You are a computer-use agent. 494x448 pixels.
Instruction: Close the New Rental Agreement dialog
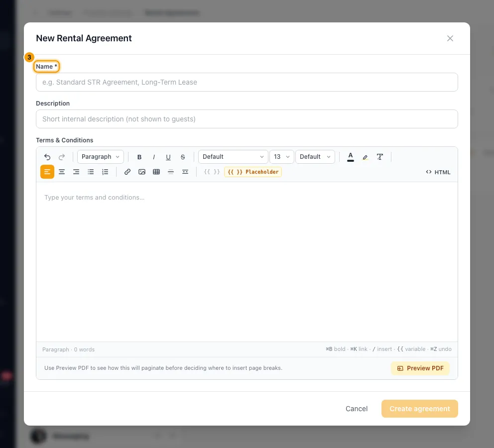[450, 38]
